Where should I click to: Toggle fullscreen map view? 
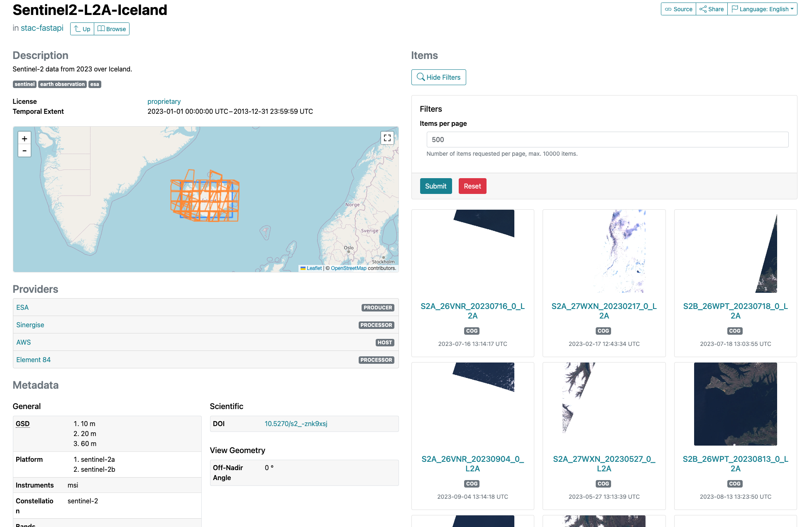tap(387, 138)
